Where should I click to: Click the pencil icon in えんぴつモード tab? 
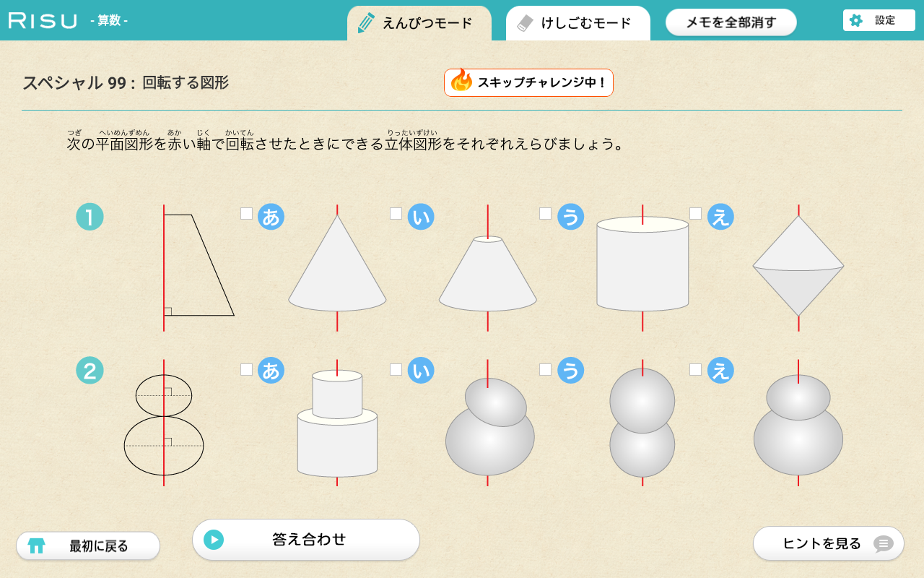366,22
